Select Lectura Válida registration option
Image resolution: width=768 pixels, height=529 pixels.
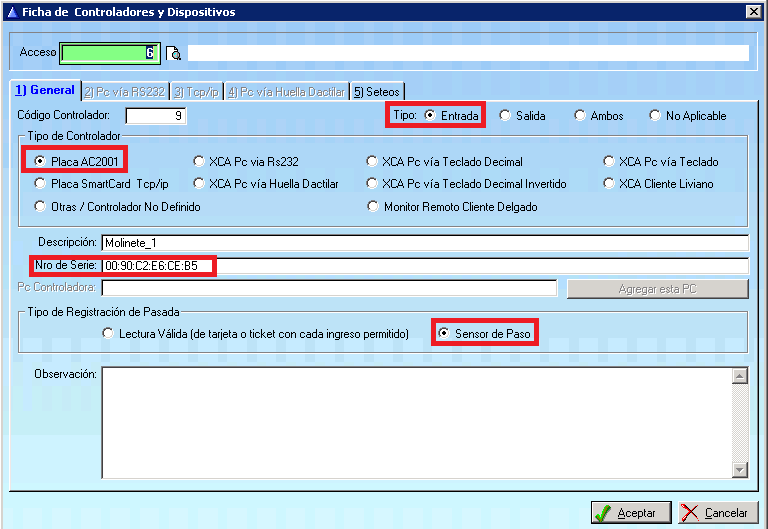[108, 333]
